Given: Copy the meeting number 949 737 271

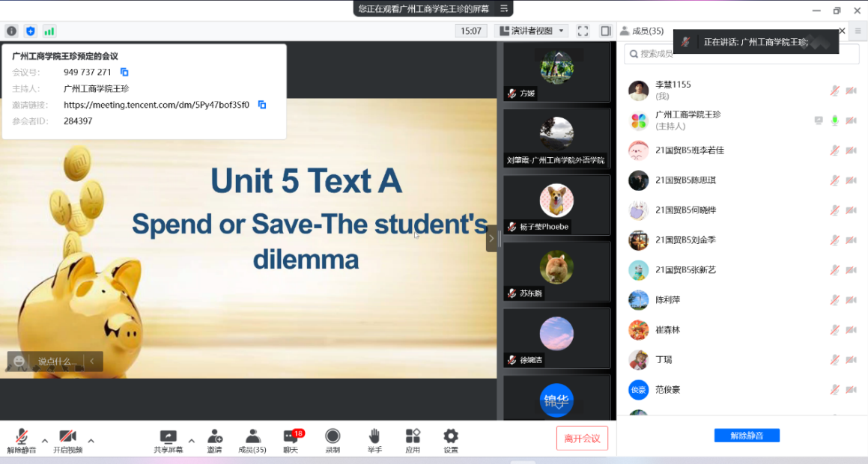Looking at the screenshot, I should (125, 73).
